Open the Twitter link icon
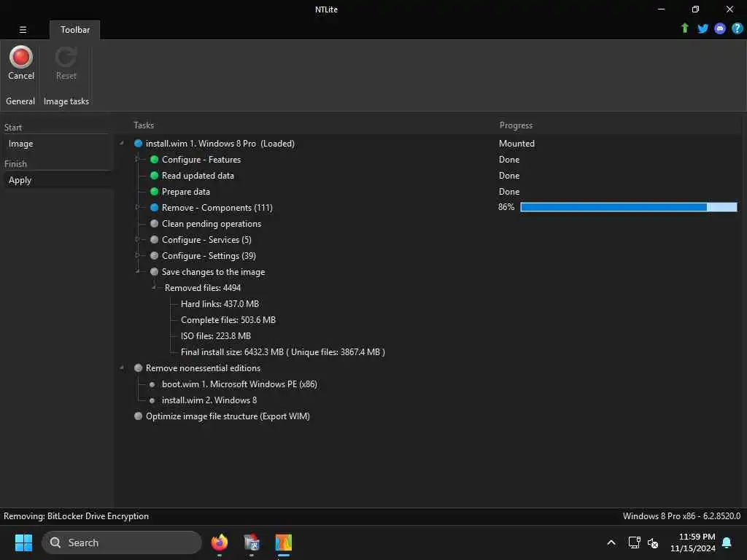 pos(703,28)
